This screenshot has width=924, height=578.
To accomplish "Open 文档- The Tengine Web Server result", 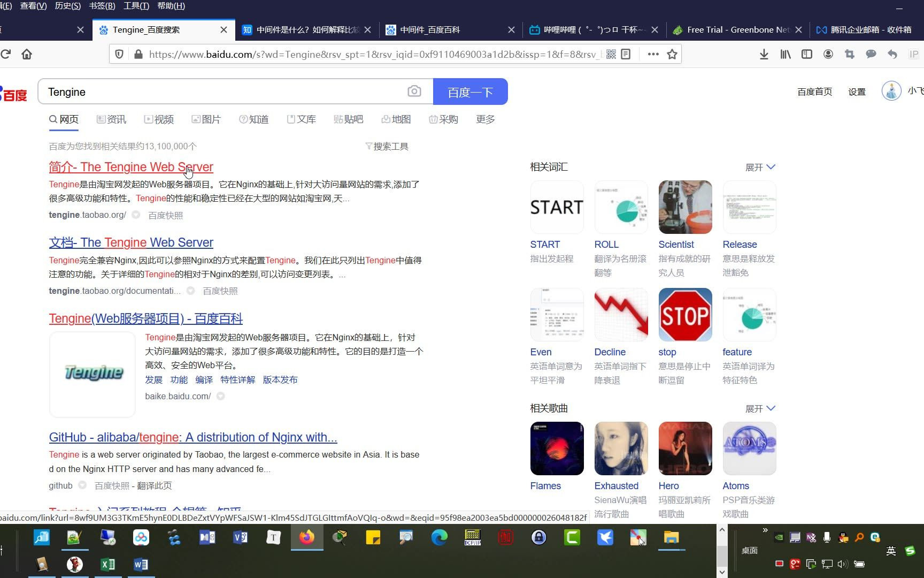I will 131,242.
